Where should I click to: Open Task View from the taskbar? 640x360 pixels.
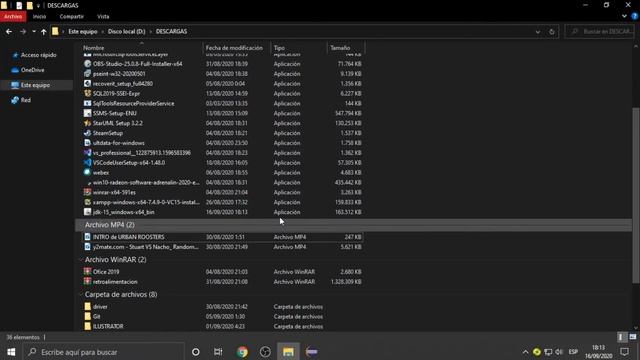tap(218, 352)
